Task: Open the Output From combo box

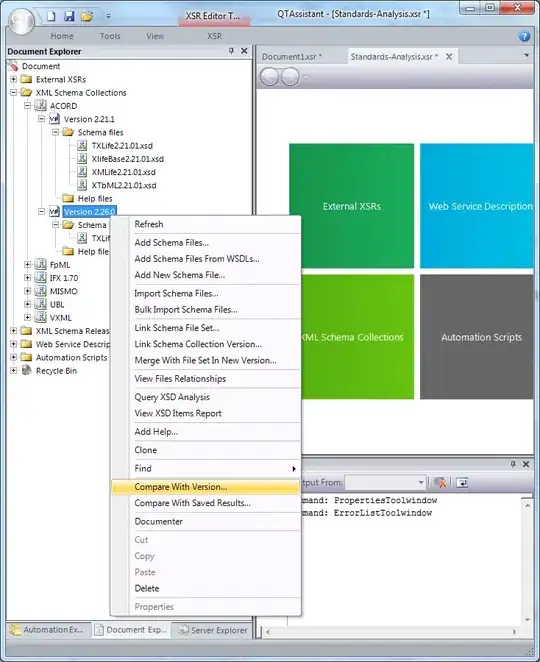Action: (385, 482)
